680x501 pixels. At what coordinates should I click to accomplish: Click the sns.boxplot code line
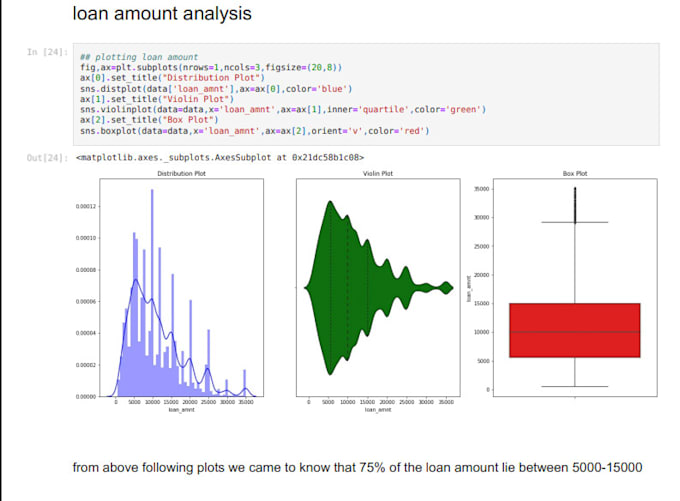point(255,131)
